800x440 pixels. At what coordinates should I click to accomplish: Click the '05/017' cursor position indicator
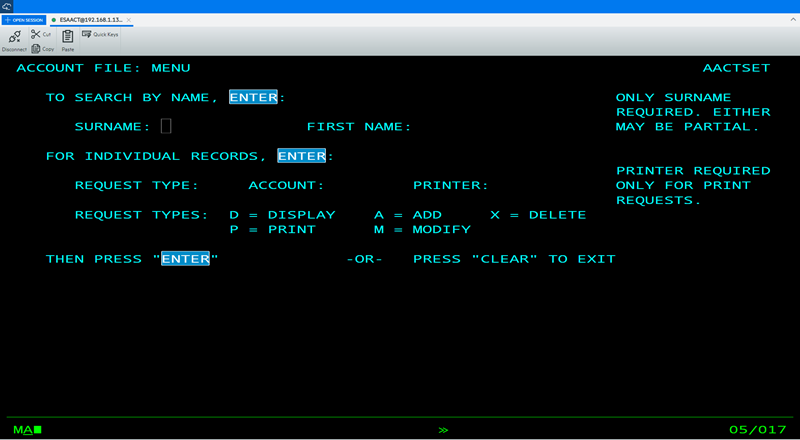tap(758, 430)
